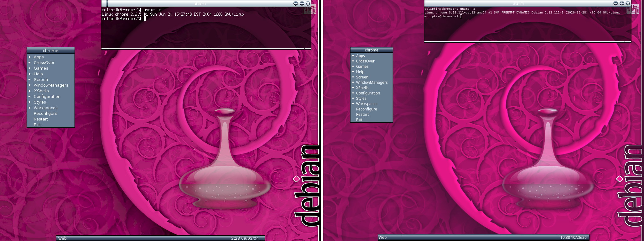Open XShells in right desktop's chrome menu
The image size is (644, 241).
(x=371, y=88)
